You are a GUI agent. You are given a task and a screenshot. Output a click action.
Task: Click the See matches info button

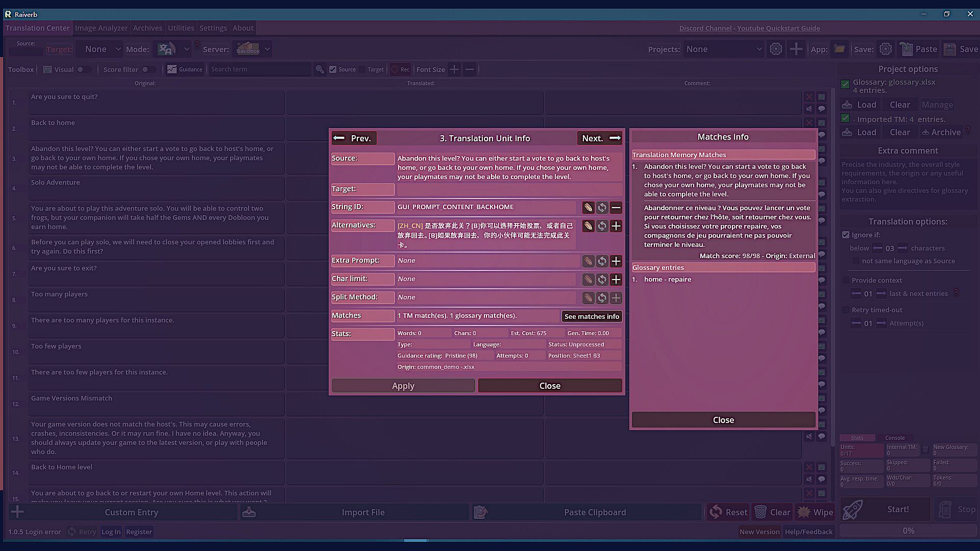point(592,316)
